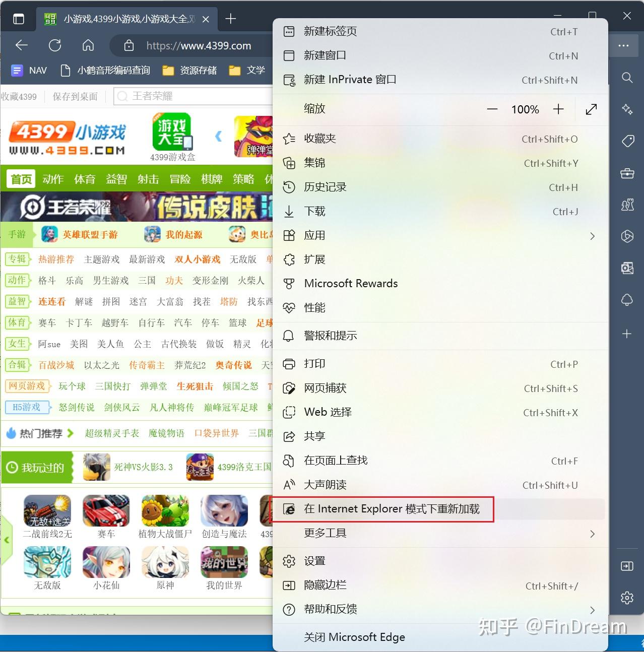
Task: Open 性能 menu item
Action: click(x=440, y=308)
